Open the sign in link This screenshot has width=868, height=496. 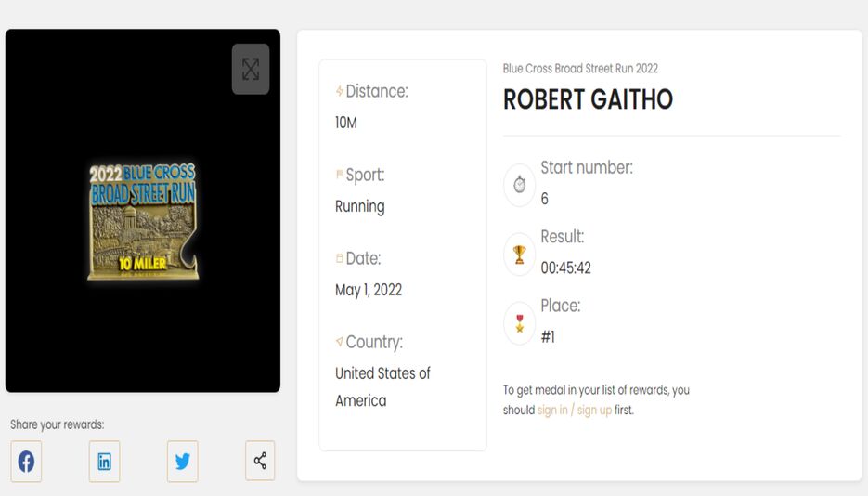point(552,411)
